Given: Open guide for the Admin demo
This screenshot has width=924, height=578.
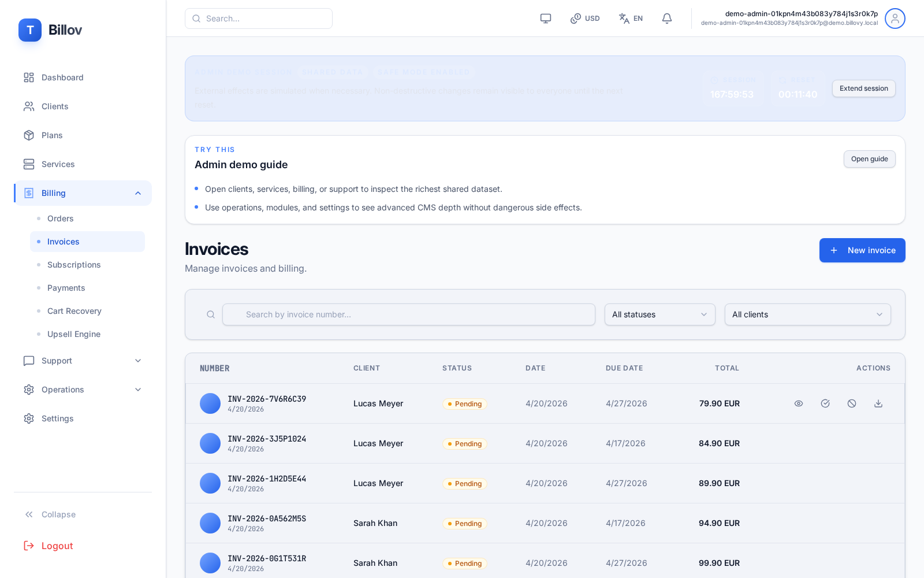Looking at the screenshot, I should coord(869,159).
